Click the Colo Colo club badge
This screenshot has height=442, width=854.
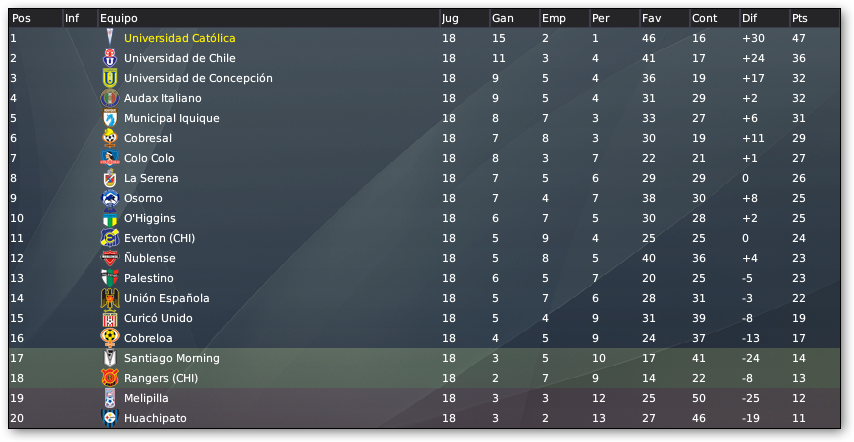click(x=110, y=158)
